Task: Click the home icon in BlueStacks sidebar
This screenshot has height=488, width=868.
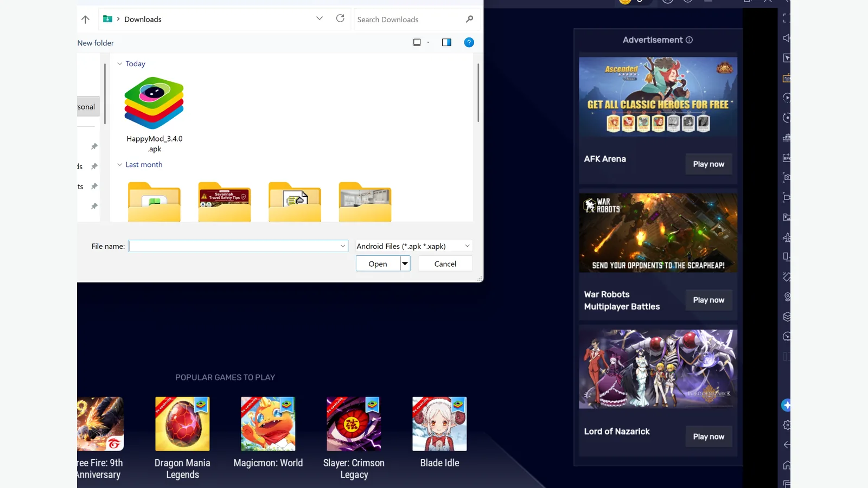Action: coord(786,465)
